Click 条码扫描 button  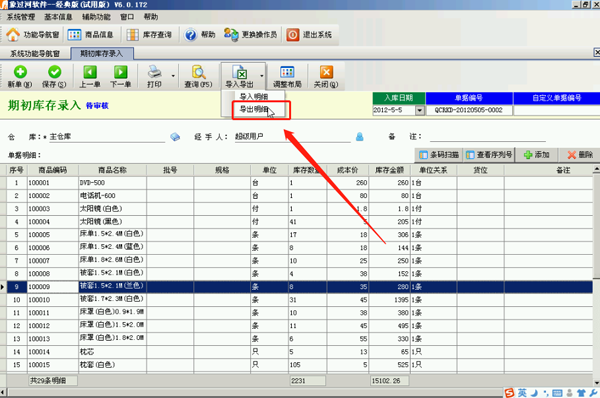pyautogui.click(x=439, y=155)
